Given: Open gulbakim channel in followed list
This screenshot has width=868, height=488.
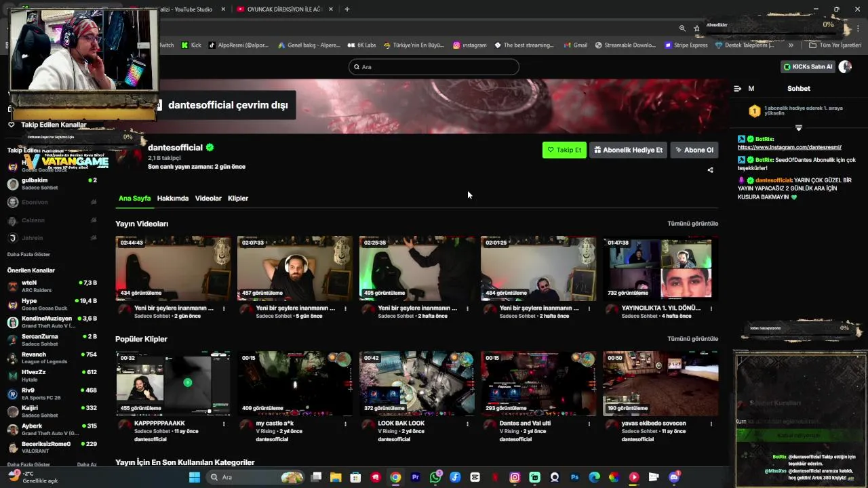Looking at the screenshot, I should pyautogui.click(x=52, y=184).
